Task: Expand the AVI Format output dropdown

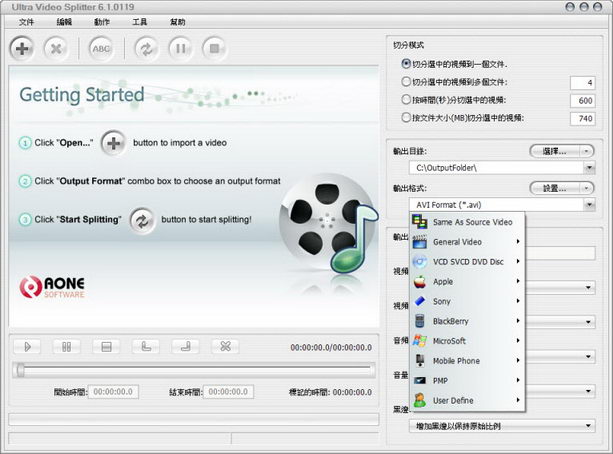Action: click(x=587, y=204)
